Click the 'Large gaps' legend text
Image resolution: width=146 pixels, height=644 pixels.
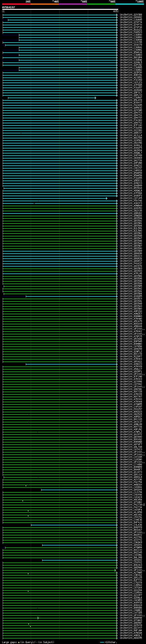[x=10, y=642]
